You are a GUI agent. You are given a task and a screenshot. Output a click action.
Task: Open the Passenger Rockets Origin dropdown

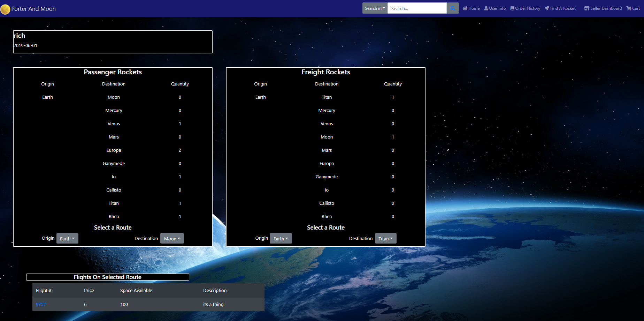[67, 239]
